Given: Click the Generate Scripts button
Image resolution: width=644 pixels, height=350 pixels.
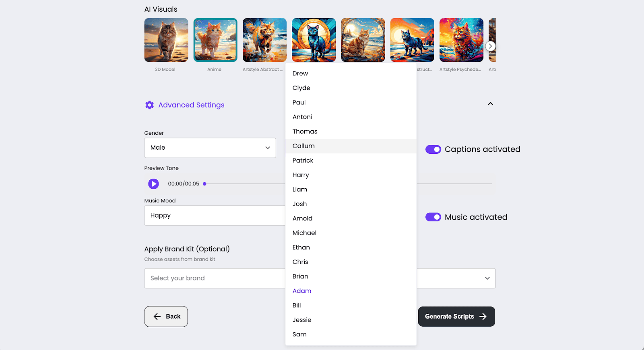Looking at the screenshot, I should pos(456,317).
